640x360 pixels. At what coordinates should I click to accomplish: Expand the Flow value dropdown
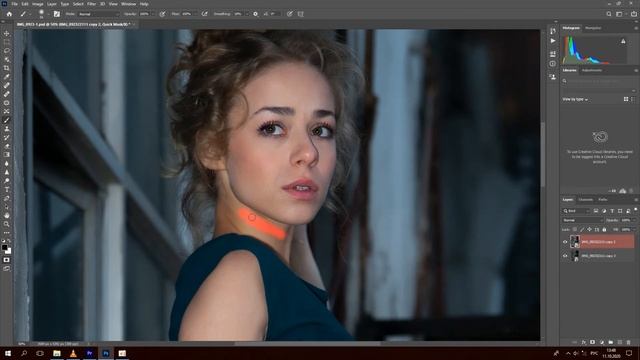(195, 14)
